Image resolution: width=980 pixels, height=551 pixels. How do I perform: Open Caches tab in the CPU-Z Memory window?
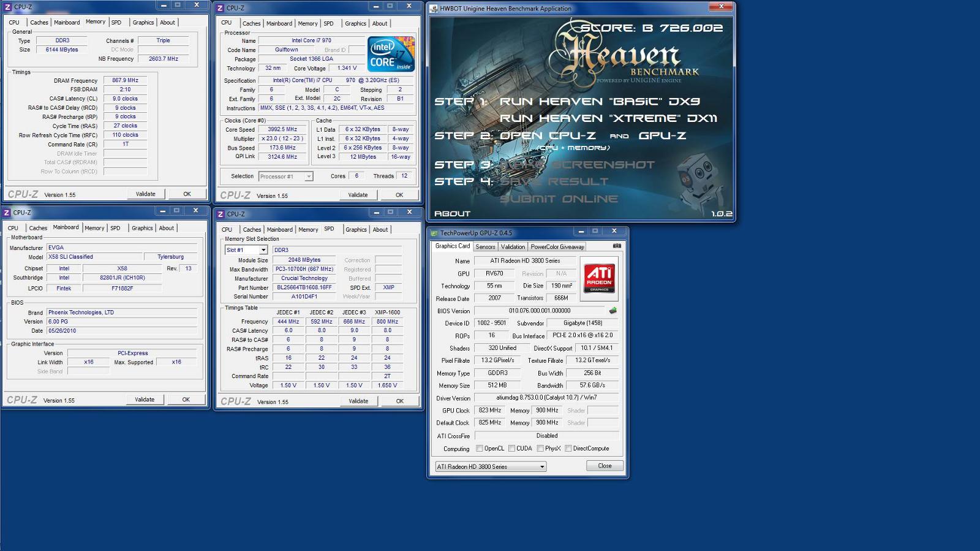point(39,23)
